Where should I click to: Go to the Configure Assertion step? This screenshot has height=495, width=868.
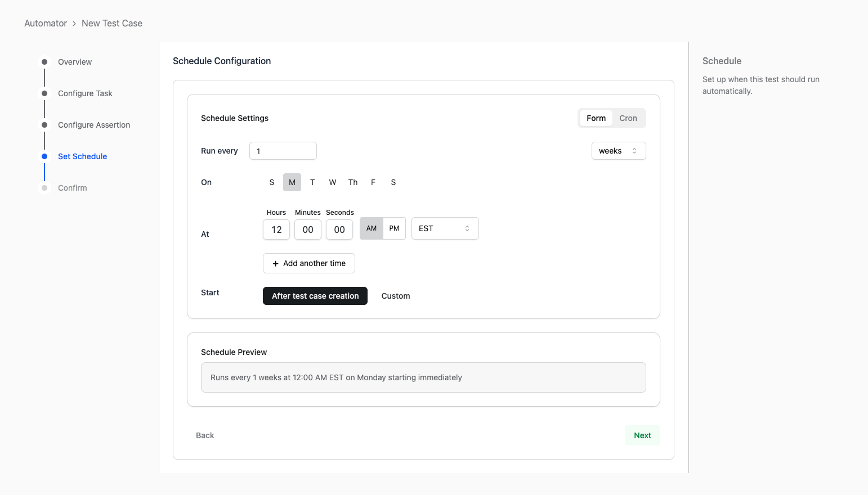pyautogui.click(x=93, y=125)
